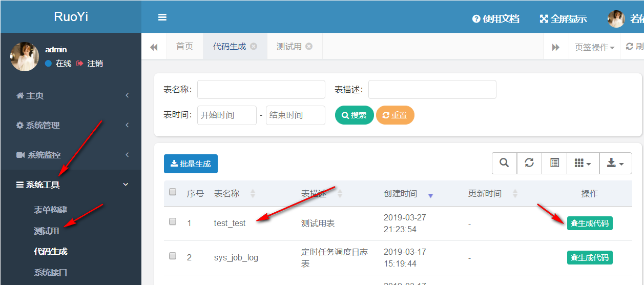Open 代码生成 sidebar item
644x285 pixels.
[51, 252]
